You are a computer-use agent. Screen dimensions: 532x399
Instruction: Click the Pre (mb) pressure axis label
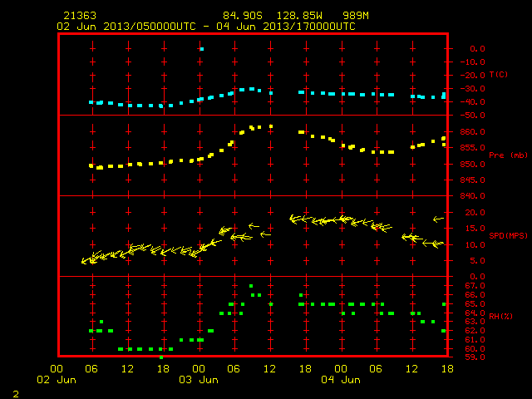(x=508, y=155)
